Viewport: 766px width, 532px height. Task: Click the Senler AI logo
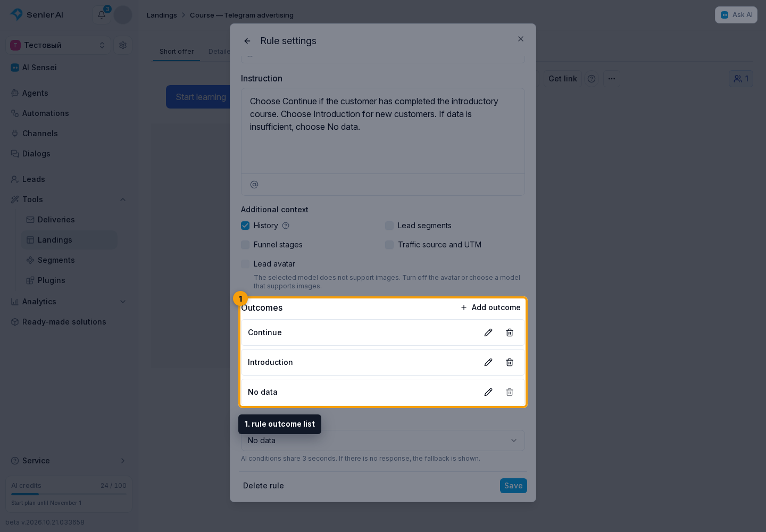(x=37, y=15)
